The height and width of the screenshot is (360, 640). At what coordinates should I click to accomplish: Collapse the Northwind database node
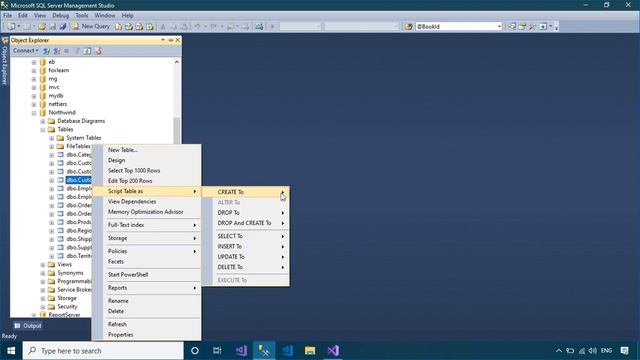tap(34, 113)
